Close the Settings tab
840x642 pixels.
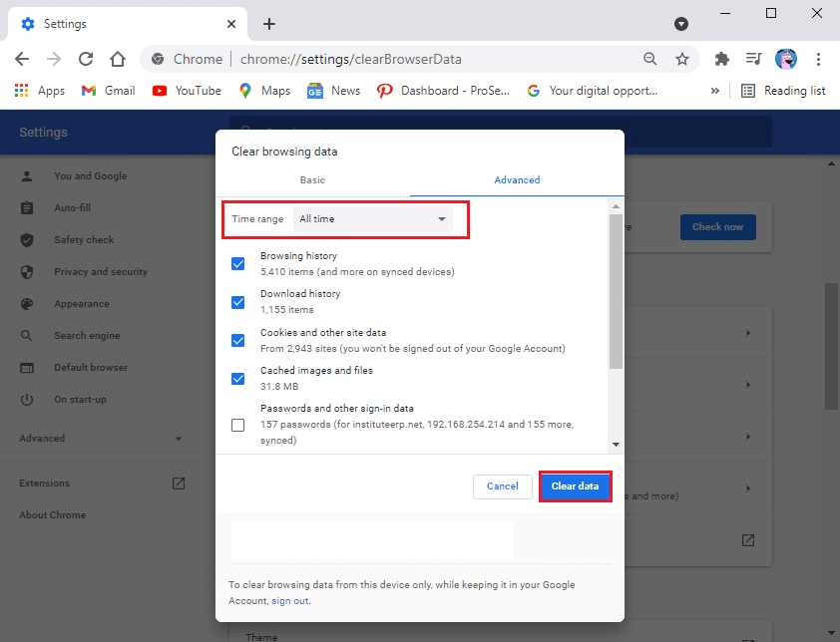click(231, 24)
